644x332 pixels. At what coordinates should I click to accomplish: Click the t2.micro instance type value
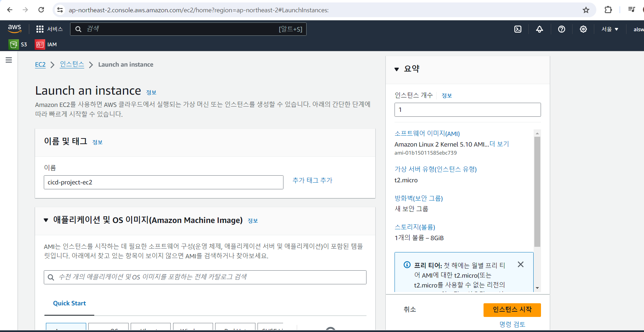(x=406, y=180)
